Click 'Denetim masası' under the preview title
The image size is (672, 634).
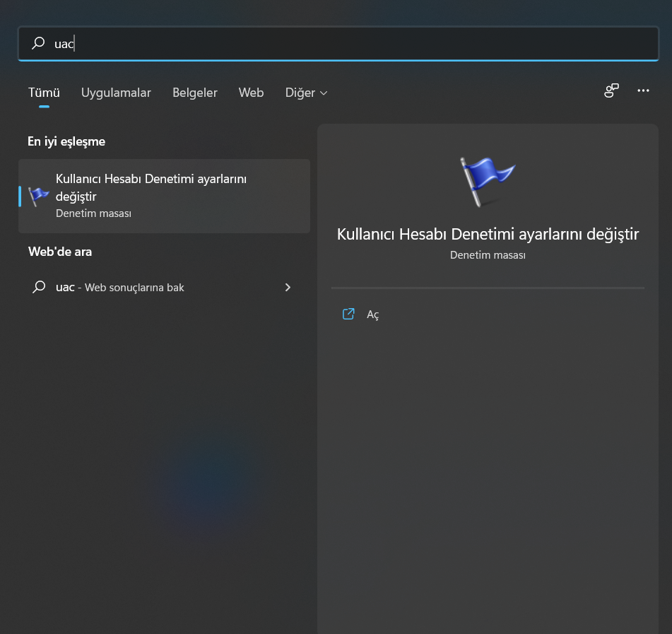tap(488, 255)
